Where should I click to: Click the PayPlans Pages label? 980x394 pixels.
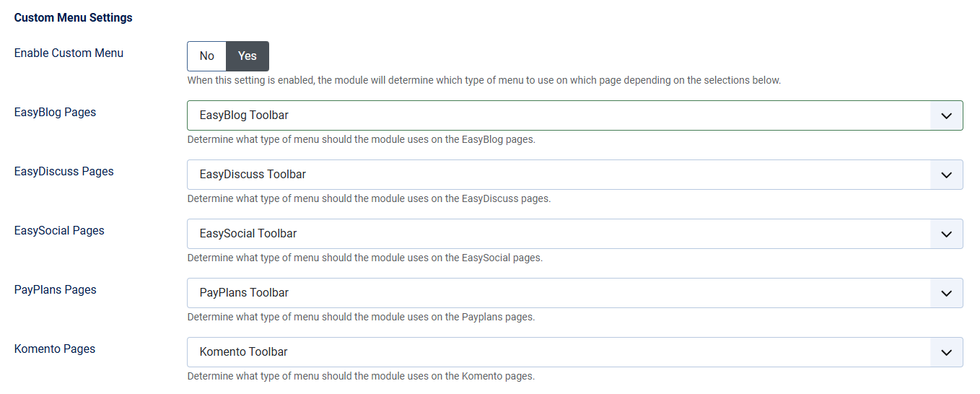point(56,289)
